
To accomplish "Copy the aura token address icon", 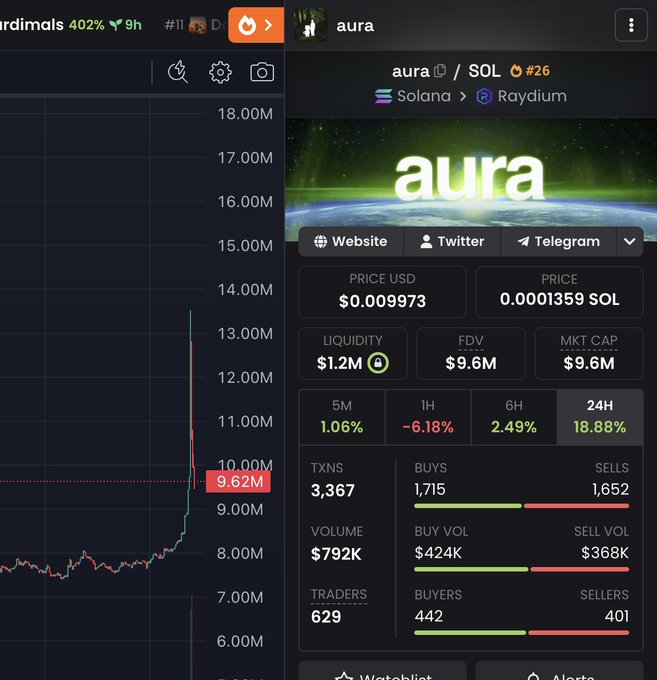I will point(440,71).
